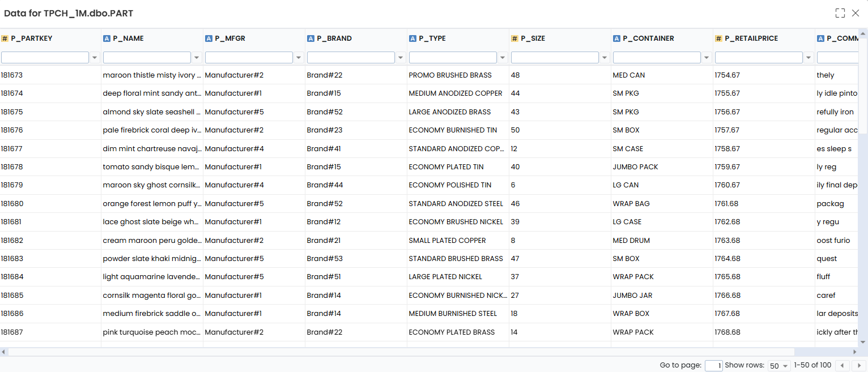Focus the P_CONTAINER filter text box
The image size is (868, 372).
click(657, 58)
